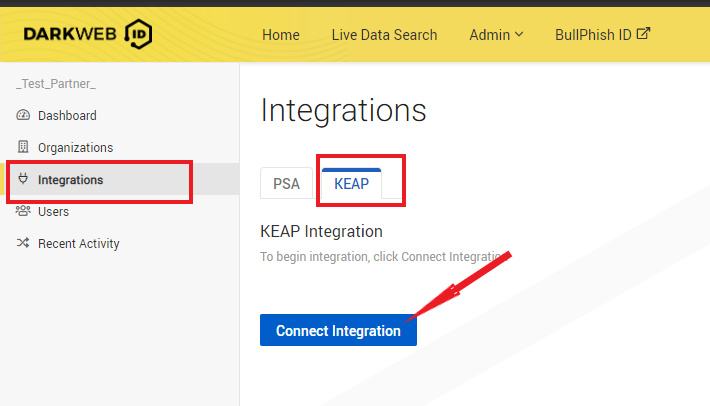Select Integrations label in the sidebar
The image size is (710, 406).
71,180
